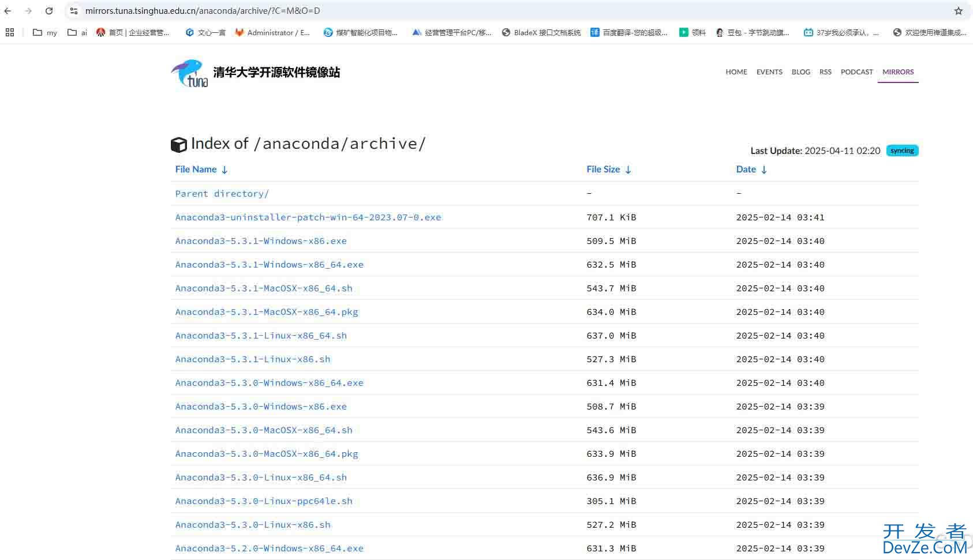Download Anaconda3-5.3.0-Linux-x86.sh
The image size is (973, 560).
click(253, 525)
